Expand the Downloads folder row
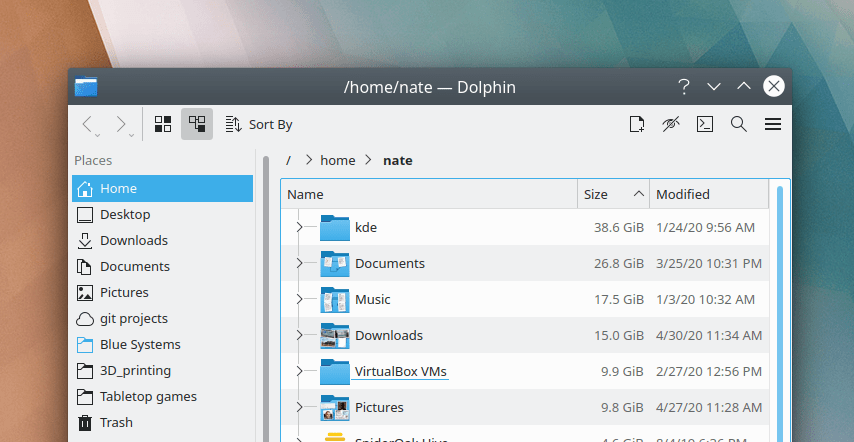Viewport: 854px width, 442px height. pos(299,336)
